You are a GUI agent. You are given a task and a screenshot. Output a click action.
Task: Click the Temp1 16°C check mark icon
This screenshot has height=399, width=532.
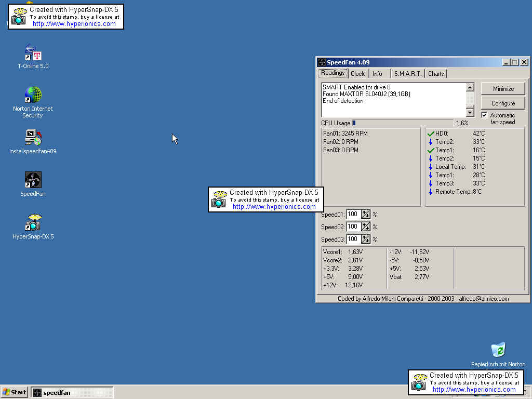pos(431,150)
